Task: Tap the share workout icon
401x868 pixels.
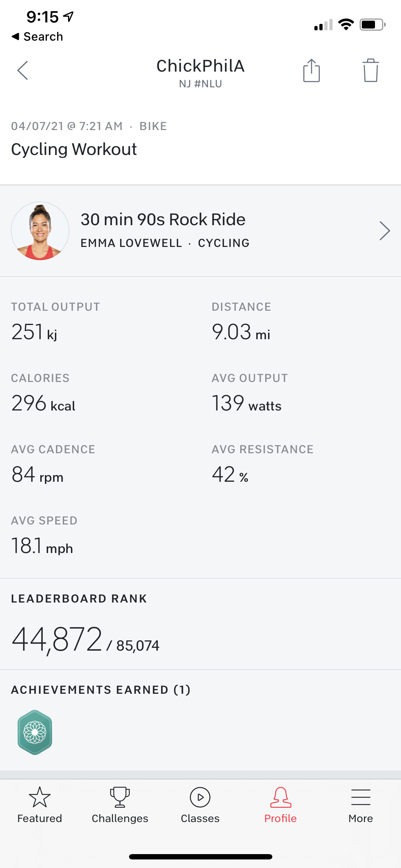Action: [312, 71]
